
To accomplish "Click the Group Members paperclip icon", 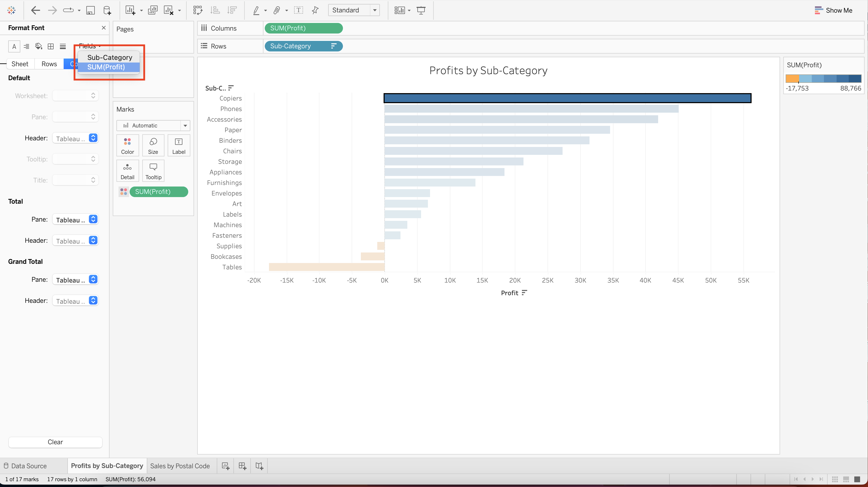I will 277,11.
